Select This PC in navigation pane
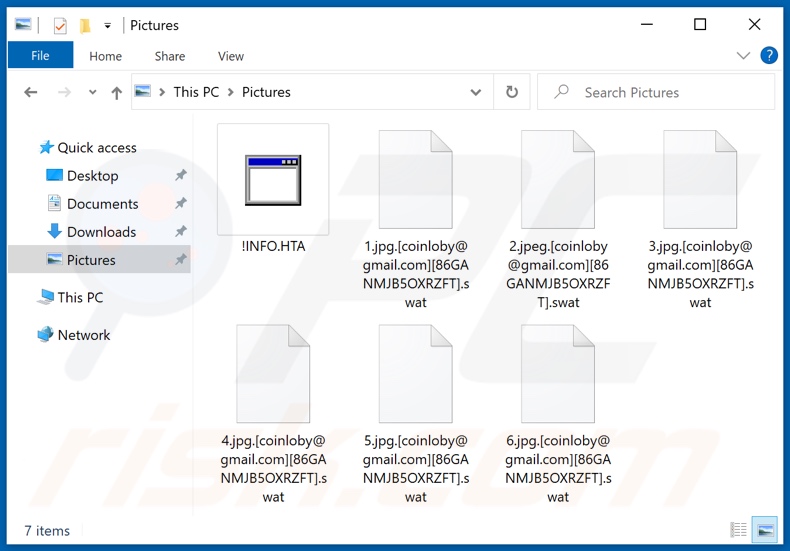This screenshot has height=551, width=790. [80, 297]
